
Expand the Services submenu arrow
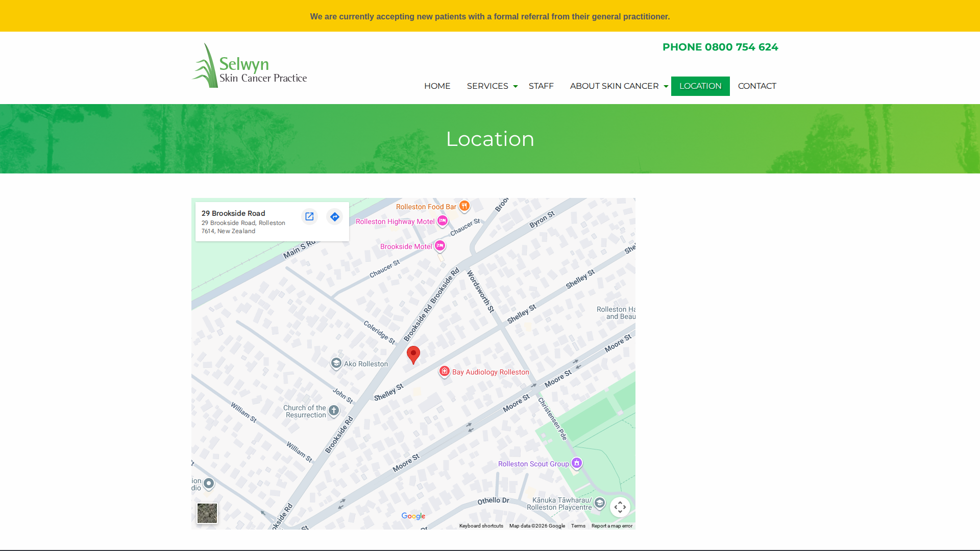click(x=515, y=87)
